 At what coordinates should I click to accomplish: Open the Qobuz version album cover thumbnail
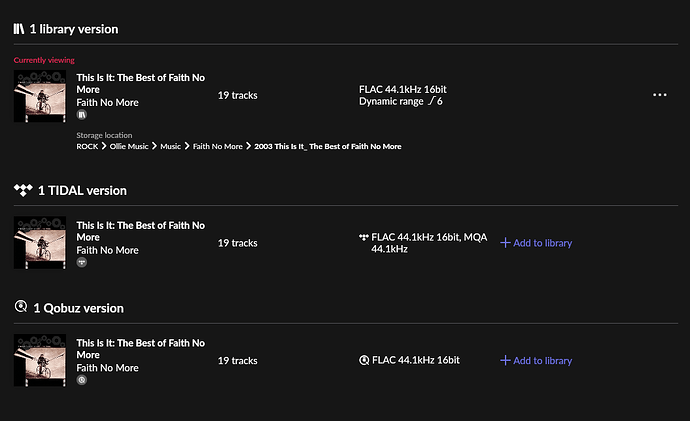tap(40, 360)
